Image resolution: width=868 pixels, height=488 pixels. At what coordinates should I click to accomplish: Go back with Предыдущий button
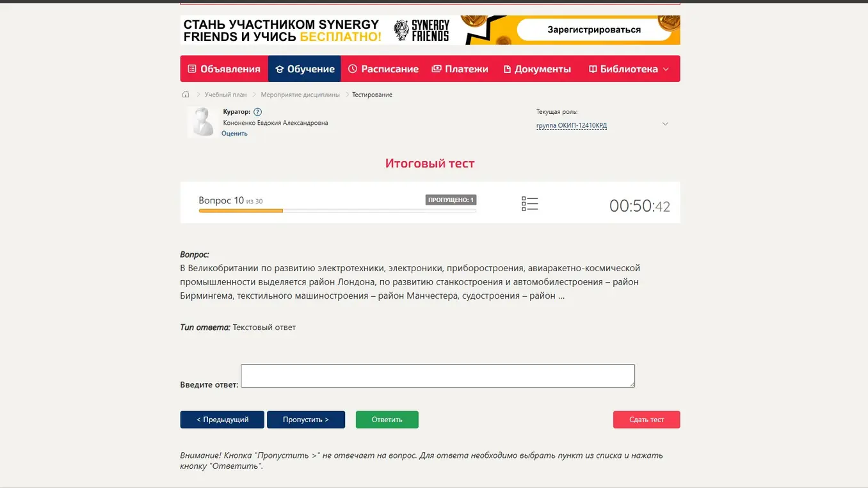[x=222, y=420]
